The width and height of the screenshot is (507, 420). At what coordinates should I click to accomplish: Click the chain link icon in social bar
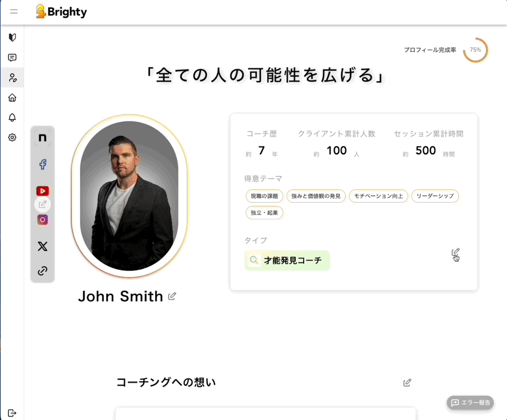[42, 271]
